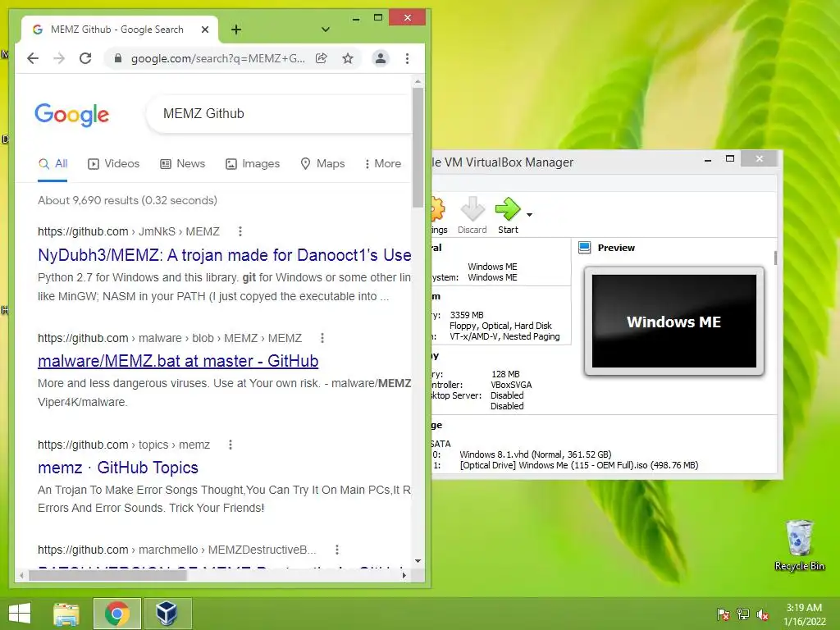Viewport: 840px width, 630px height.
Task: Open the Windows Start button
Action: 20,614
